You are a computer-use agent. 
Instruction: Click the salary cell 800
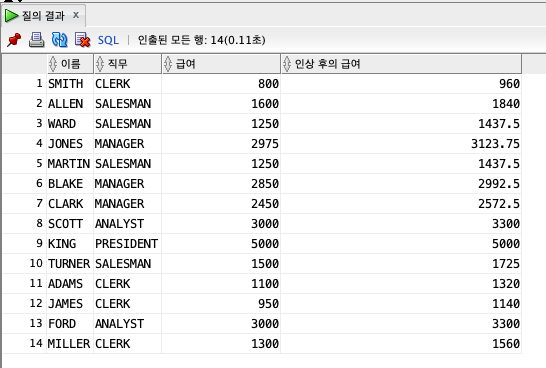click(x=221, y=84)
